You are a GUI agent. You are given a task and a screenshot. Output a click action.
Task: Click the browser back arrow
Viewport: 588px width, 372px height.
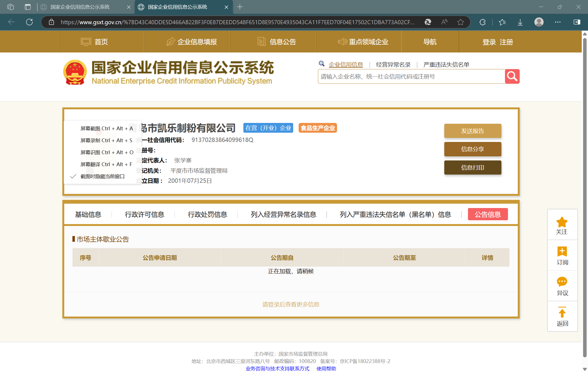(x=11, y=22)
